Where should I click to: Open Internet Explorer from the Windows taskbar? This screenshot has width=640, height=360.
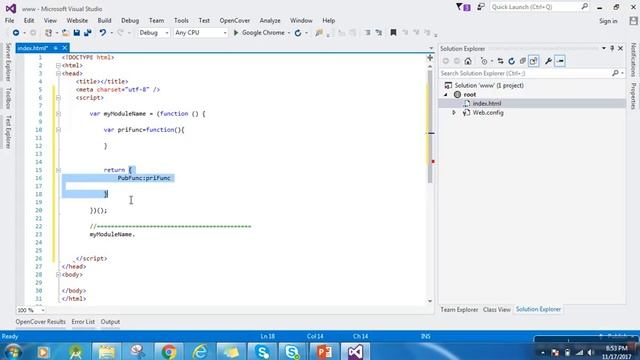[200, 352]
